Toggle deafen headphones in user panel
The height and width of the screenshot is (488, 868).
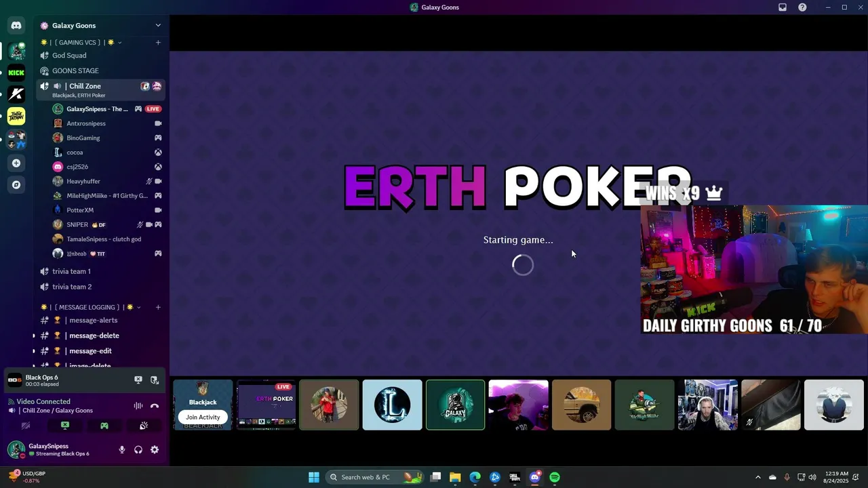tap(138, 449)
